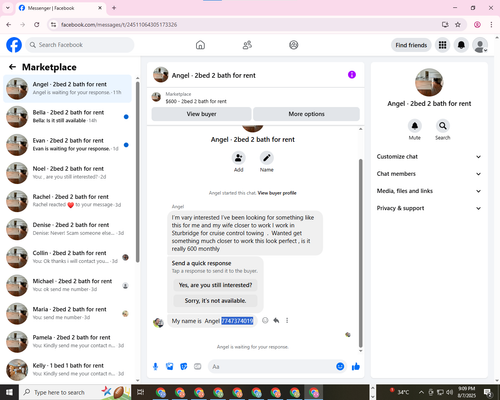Viewport: 500px width, 400px height.
Task: Click the More options button
Action: click(x=306, y=114)
